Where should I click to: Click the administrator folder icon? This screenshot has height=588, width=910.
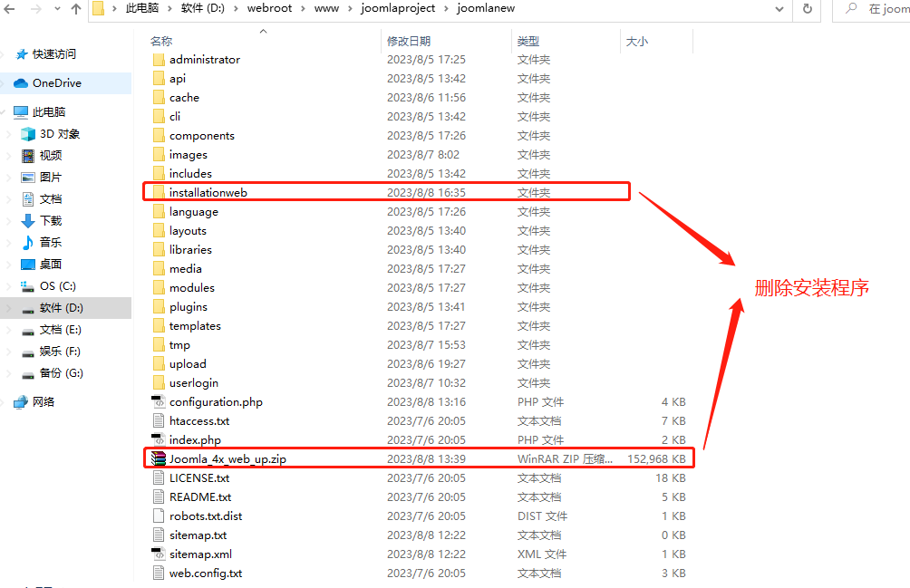tap(159, 59)
